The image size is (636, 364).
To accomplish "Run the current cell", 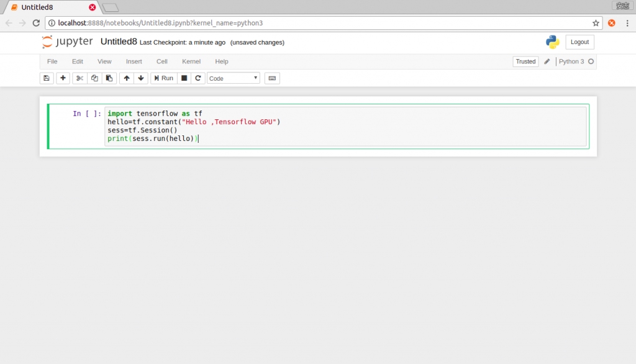I will (164, 78).
